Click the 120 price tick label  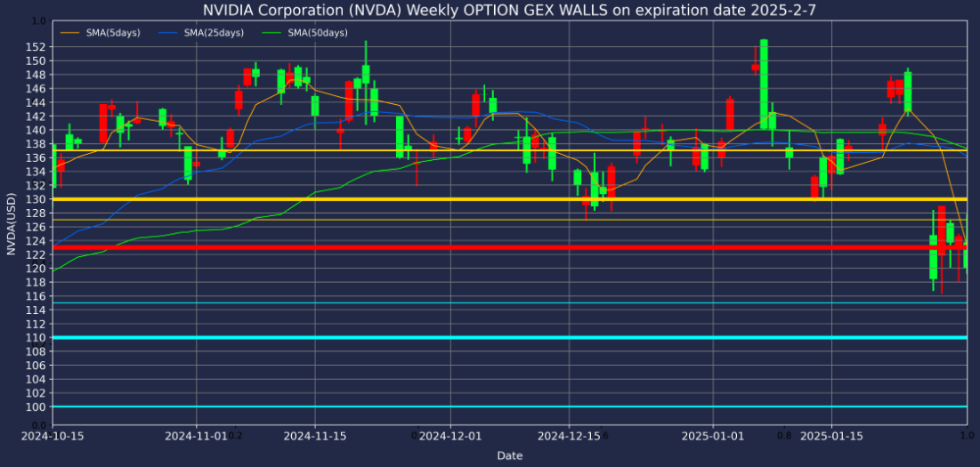36,269
